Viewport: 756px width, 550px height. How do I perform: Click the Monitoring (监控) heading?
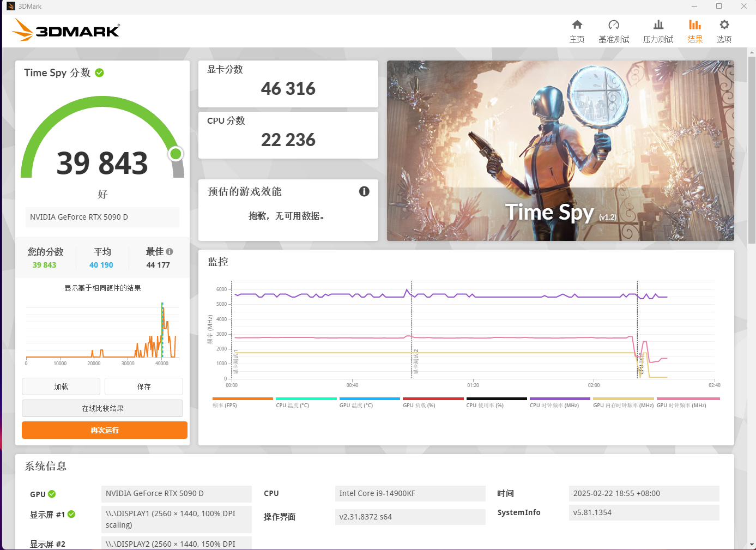[x=218, y=262]
